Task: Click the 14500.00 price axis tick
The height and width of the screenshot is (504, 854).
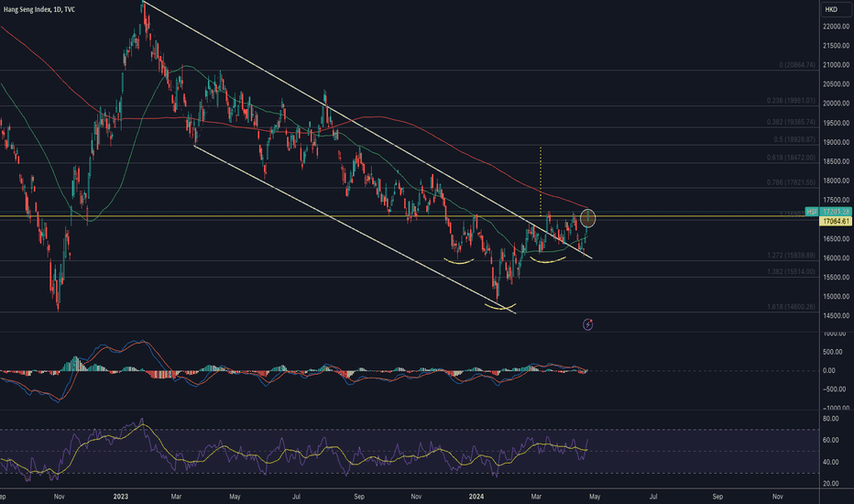Action: (x=836, y=315)
